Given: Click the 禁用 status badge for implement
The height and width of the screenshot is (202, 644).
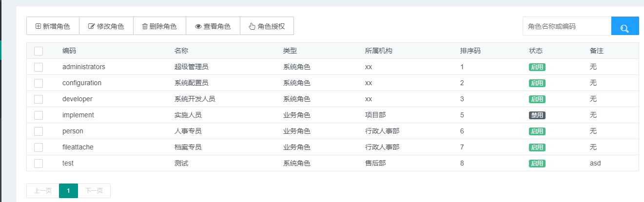Looking at the screenshot, I should pyautogui.click(x=537, y=115).
